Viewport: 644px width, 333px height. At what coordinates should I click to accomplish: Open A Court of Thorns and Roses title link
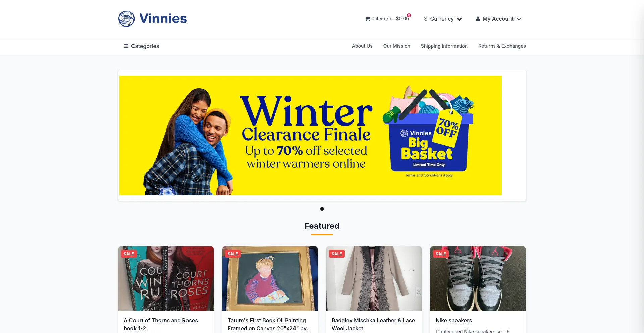[161, 324]
